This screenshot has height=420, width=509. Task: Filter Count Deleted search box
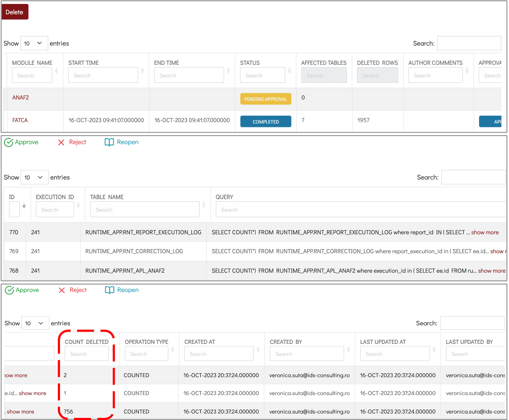click(87, 354)
